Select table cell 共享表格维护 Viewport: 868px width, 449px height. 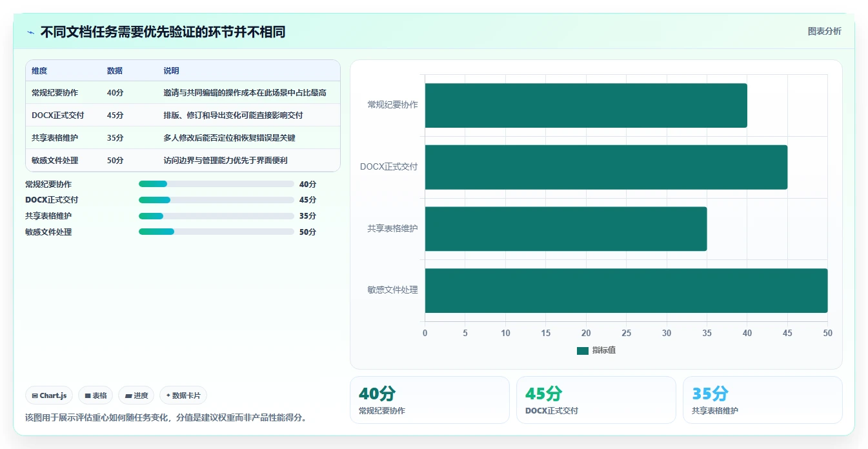[x=55, y=138]
